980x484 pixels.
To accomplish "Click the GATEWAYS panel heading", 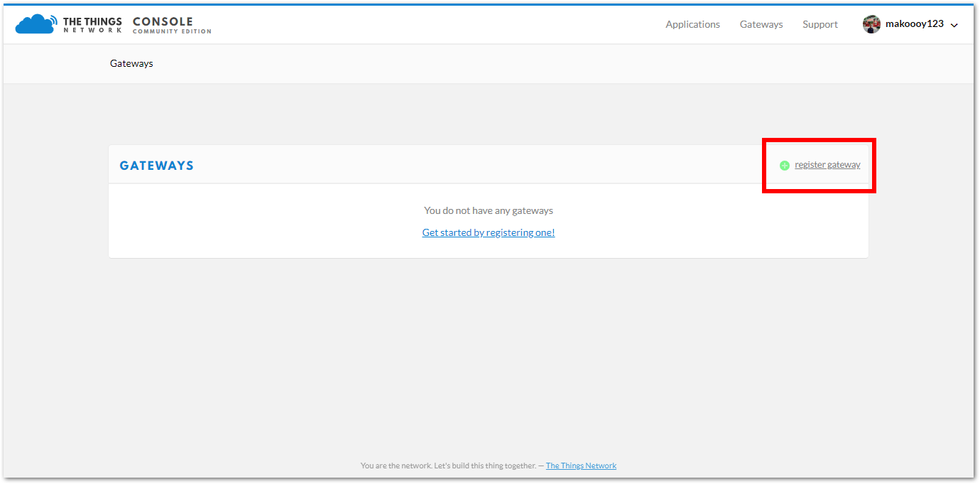I will [157, 166].
